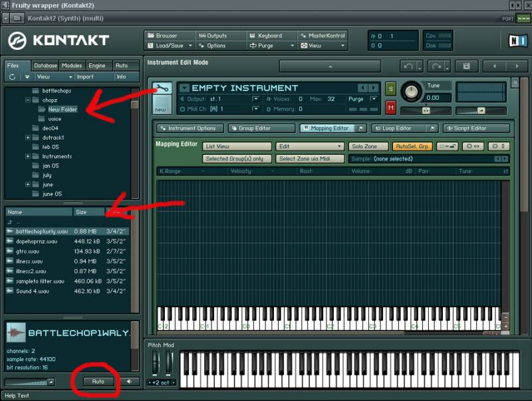Click the Outputs button
Viewport: 532px width, 401px height.
tap(221, 36)
